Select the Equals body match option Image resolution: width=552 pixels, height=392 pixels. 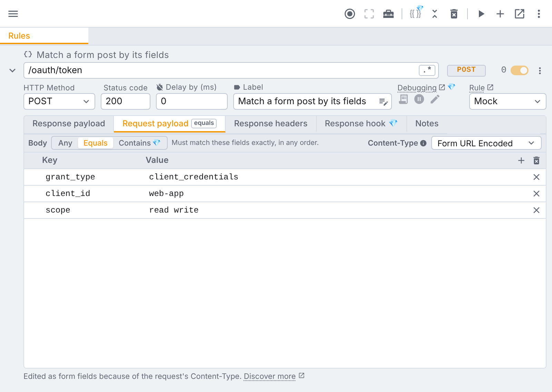pyautogui.click(x=96, y=143)
